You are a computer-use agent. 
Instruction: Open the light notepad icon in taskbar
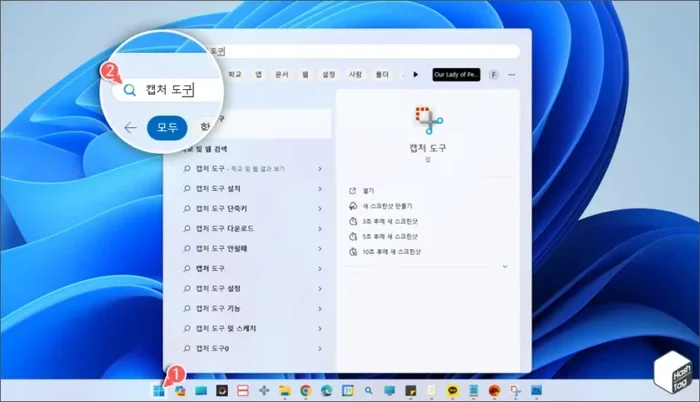click(431, 391)
